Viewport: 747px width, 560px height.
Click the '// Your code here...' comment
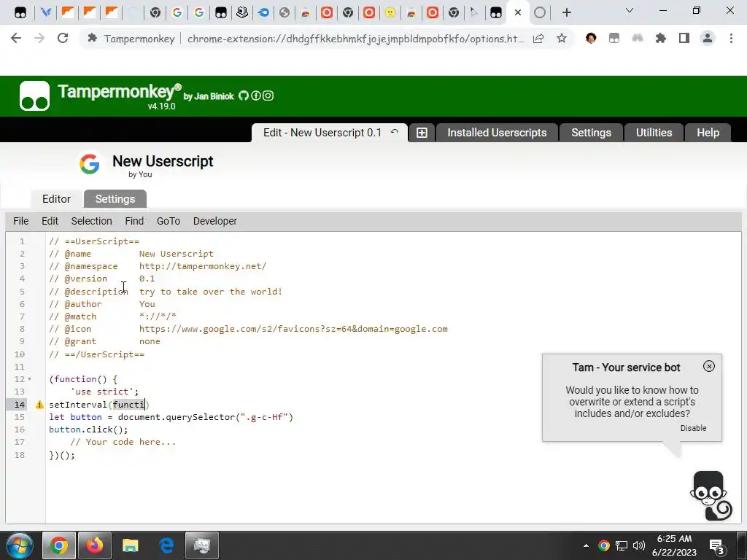coord(123,442)
